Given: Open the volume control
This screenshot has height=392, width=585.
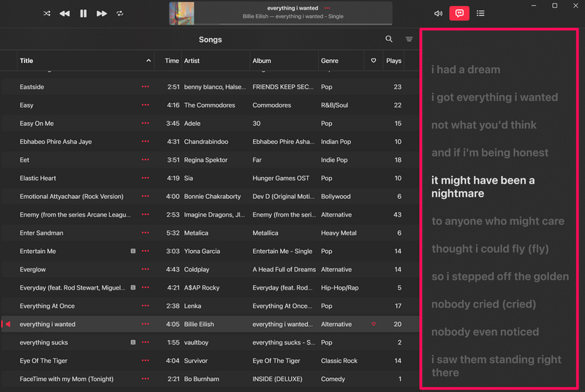Looking at the screenshot, I should [438, 13].
